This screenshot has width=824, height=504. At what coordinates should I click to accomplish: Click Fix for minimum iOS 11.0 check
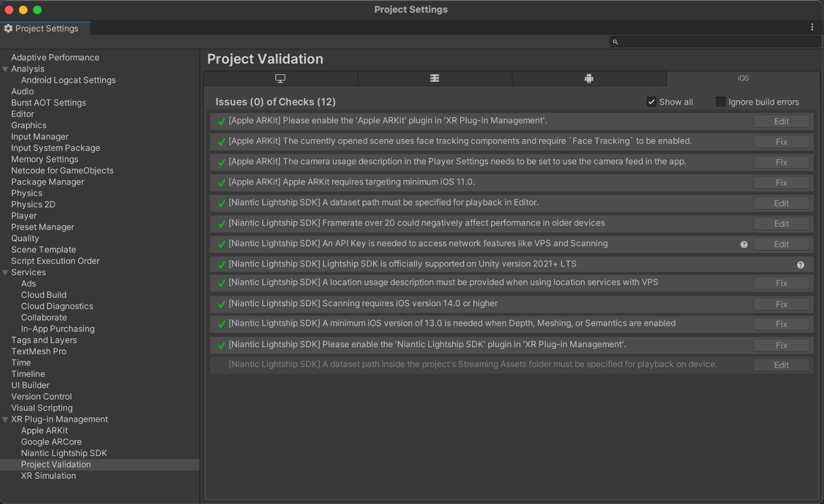click(x=781, y=183)
